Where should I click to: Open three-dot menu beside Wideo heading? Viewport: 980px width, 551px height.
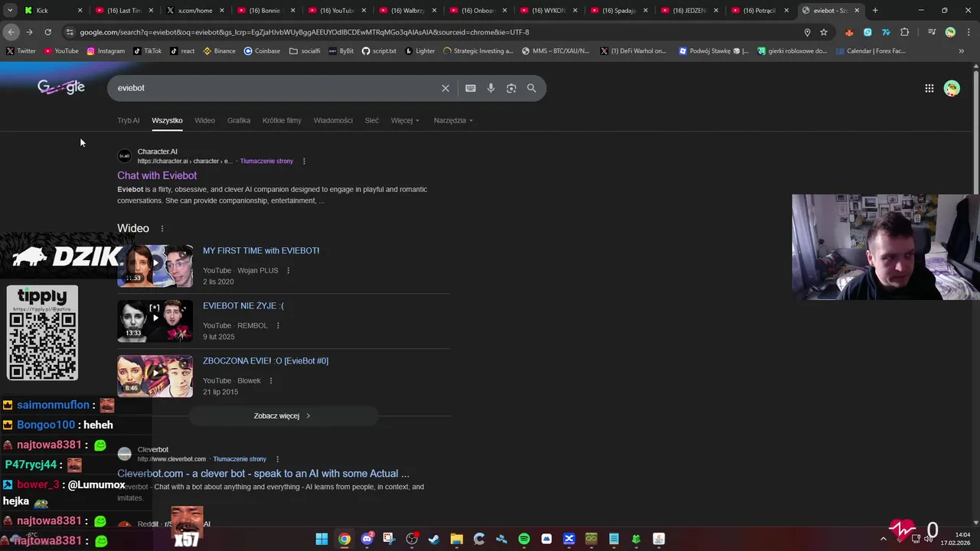click(x=162, y=229)
